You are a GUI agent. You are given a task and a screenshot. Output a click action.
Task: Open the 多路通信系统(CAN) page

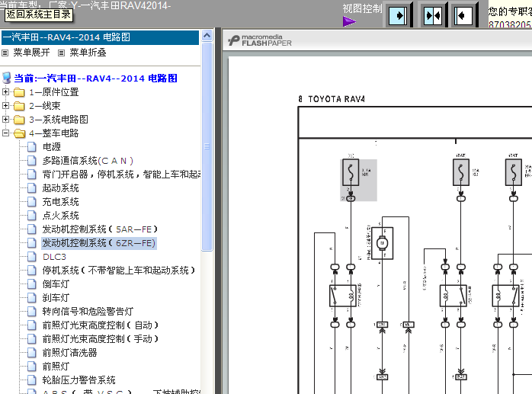click(88, 161)
